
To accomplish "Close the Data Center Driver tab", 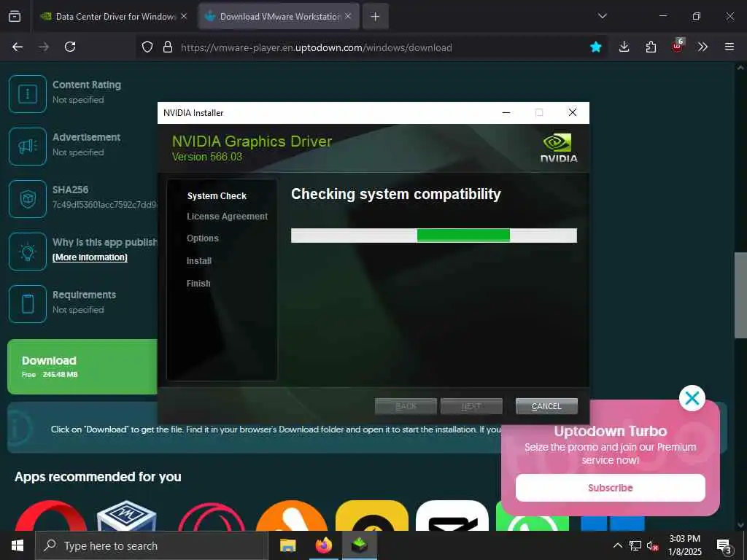I will tap(184, 16).
